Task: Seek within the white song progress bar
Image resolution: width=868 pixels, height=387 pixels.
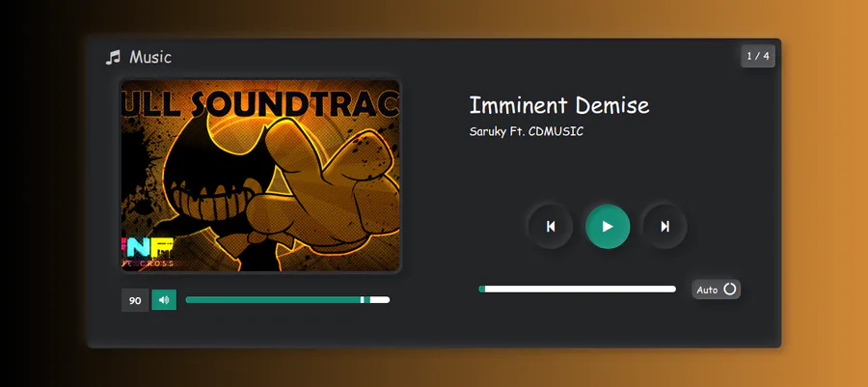Action: click(581, 289)
